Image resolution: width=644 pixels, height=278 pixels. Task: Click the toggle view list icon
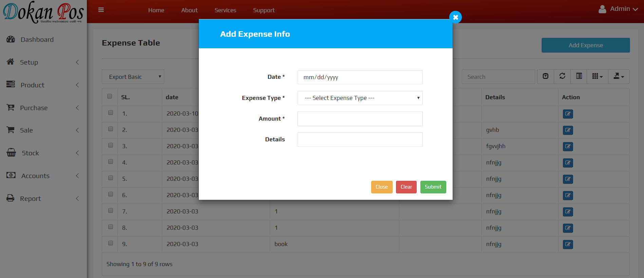click(579, 76)
